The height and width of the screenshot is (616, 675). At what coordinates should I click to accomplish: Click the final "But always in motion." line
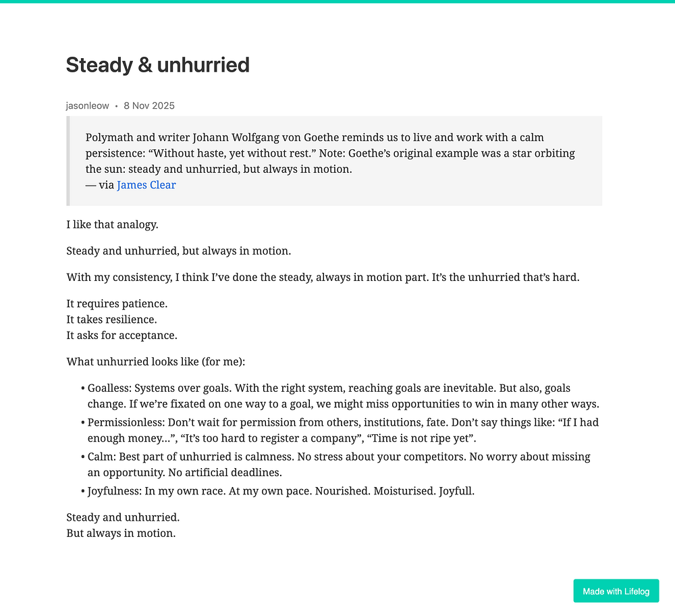point(121,534)
